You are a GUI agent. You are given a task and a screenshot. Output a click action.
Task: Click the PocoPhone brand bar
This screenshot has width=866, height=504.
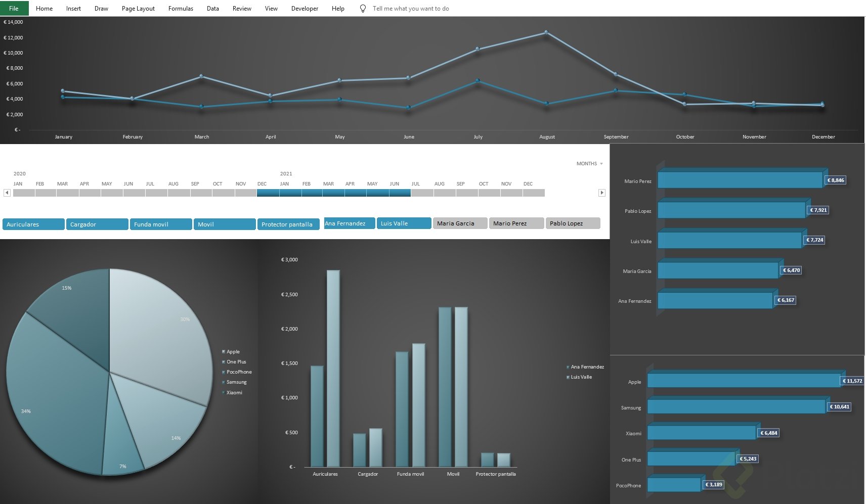point(674,484)
